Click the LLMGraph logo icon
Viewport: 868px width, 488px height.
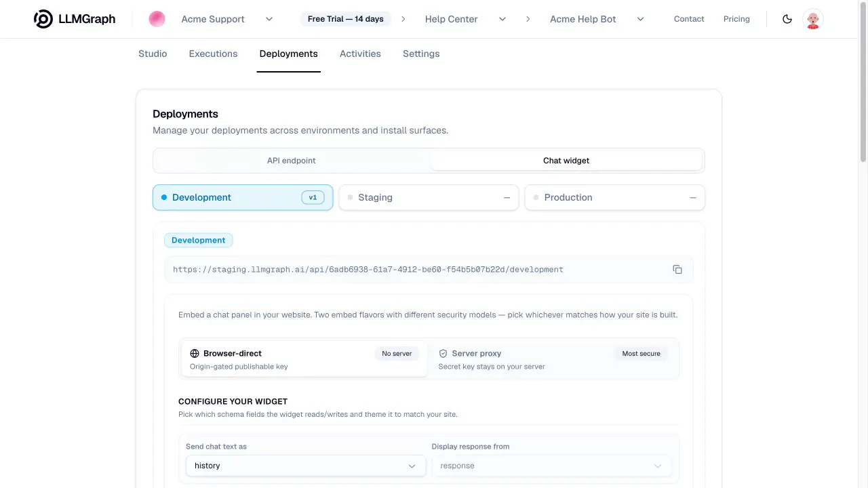[43, 19]
